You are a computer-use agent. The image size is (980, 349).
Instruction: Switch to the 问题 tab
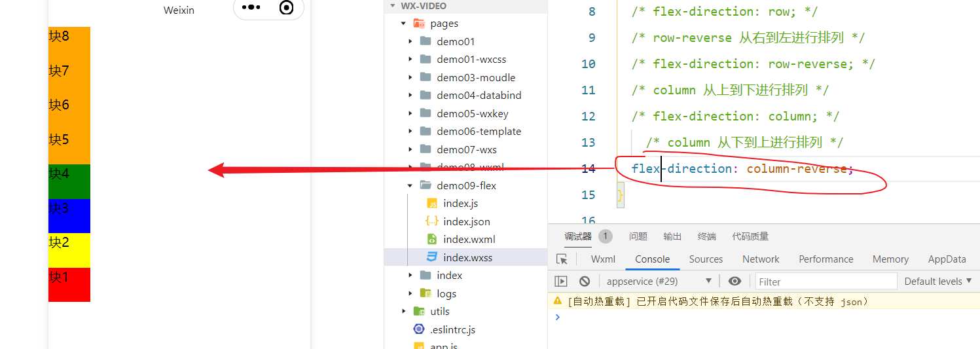pyautogui.click(x=638, y=236)
